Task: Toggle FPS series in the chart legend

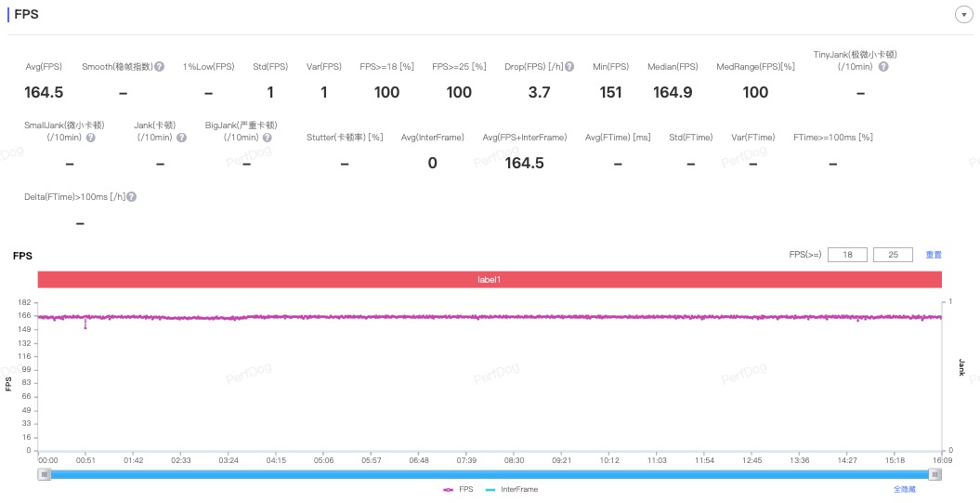Action: [x=459, y=489]
